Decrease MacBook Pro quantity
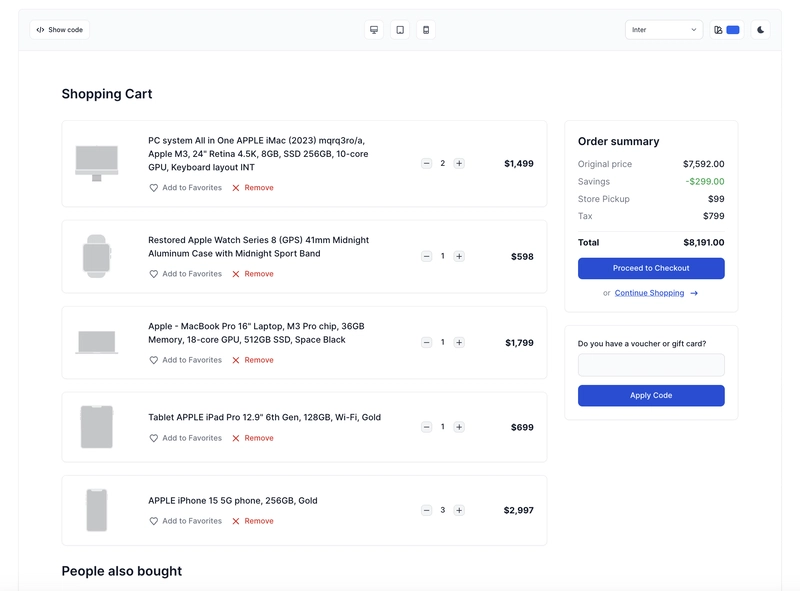This screenshot has height=591, width=800. (427, 342)
